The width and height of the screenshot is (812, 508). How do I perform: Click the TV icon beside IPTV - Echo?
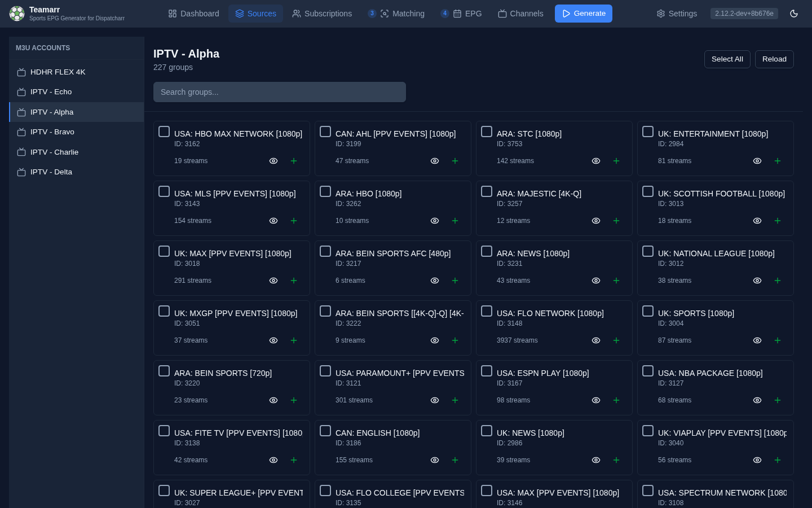pyautogui.click(x=21, y=92)
